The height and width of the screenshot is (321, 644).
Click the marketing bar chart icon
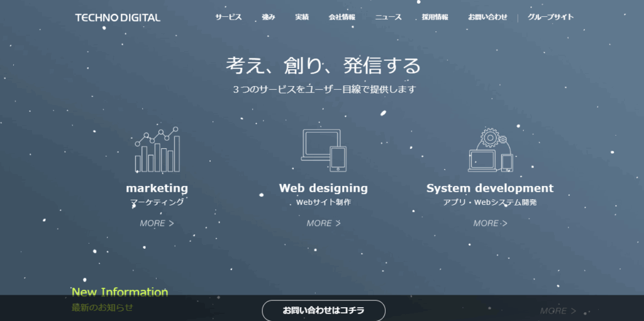[x=157, y=150]
